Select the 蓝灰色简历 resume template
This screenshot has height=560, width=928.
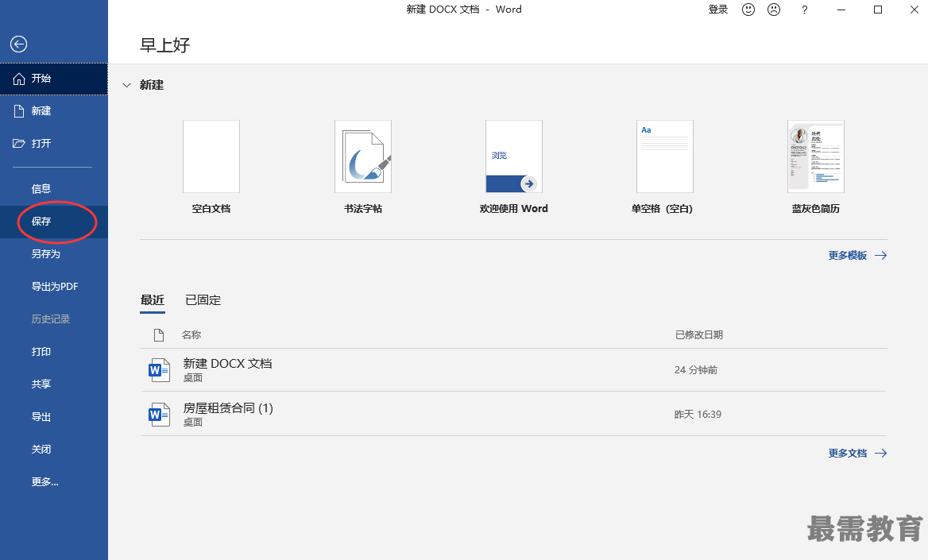tap(815, 156)
